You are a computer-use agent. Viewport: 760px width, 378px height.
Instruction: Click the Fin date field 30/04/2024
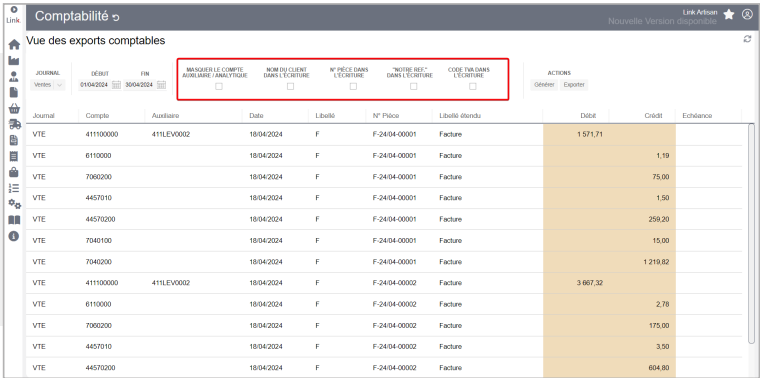tap(139, 85)
